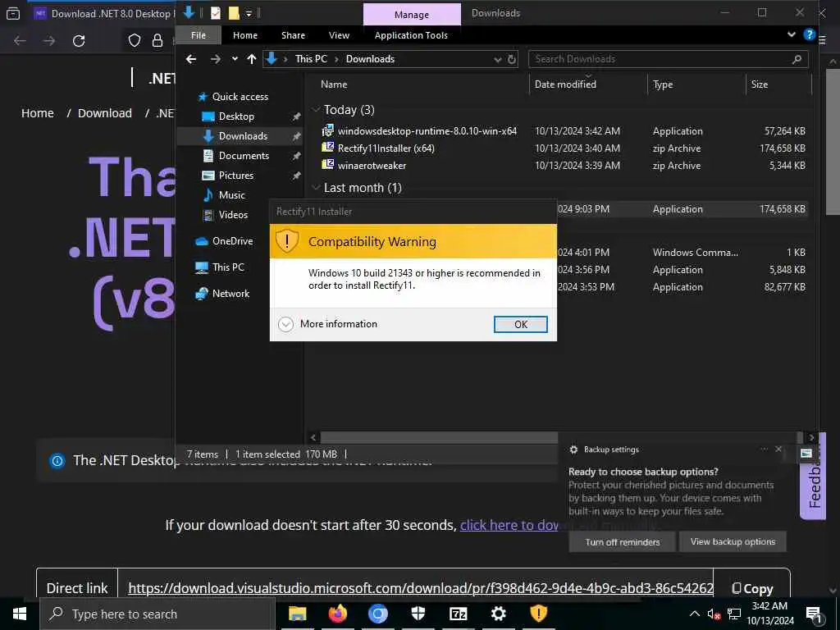840x630 pixels.
Task: Switch to the Home ribbon tab
Action: 244,35
